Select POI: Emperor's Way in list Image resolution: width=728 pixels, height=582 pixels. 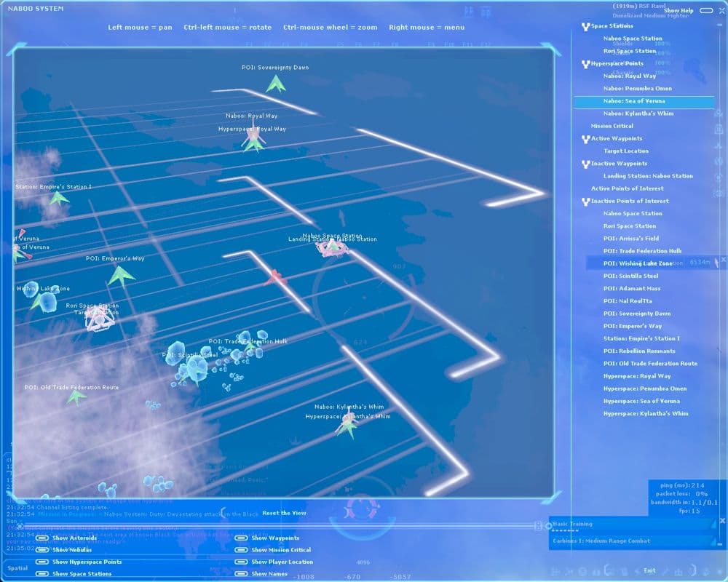pyautogui.click(x=633, y=326)
